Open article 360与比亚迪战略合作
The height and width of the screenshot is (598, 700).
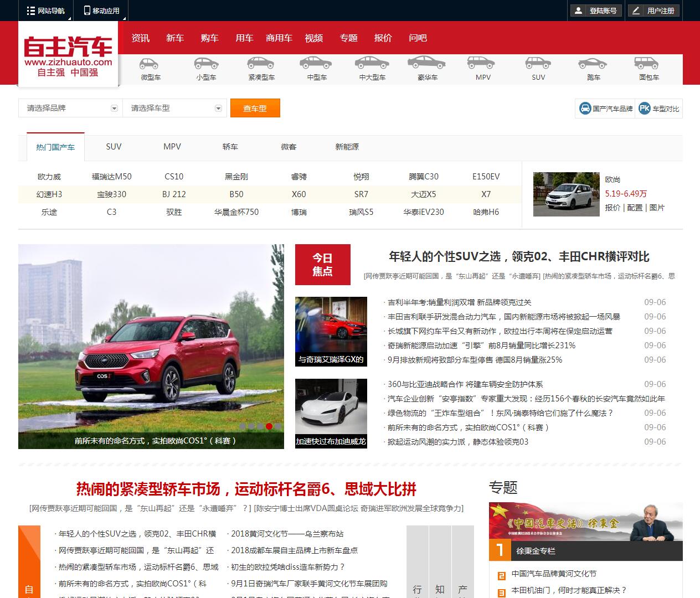coord(465,384)
